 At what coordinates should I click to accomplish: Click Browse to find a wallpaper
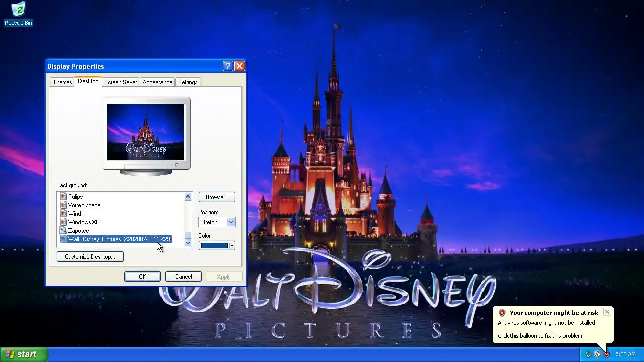217,197
